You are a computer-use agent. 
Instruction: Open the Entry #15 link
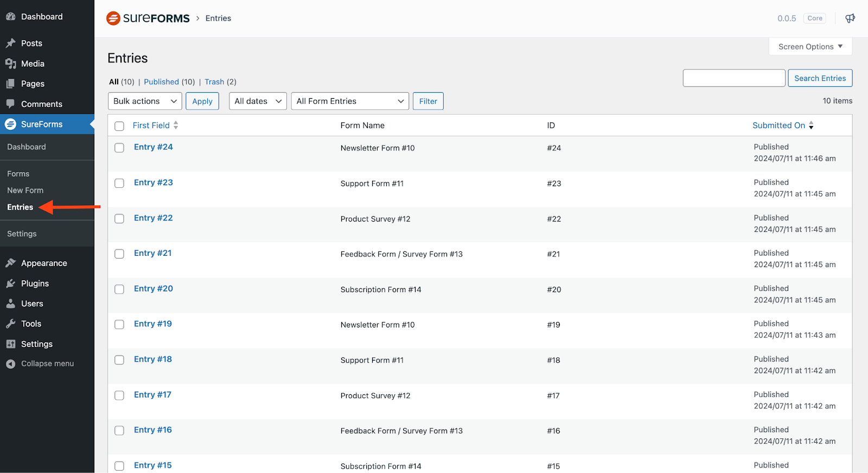(x=153, y=465)
